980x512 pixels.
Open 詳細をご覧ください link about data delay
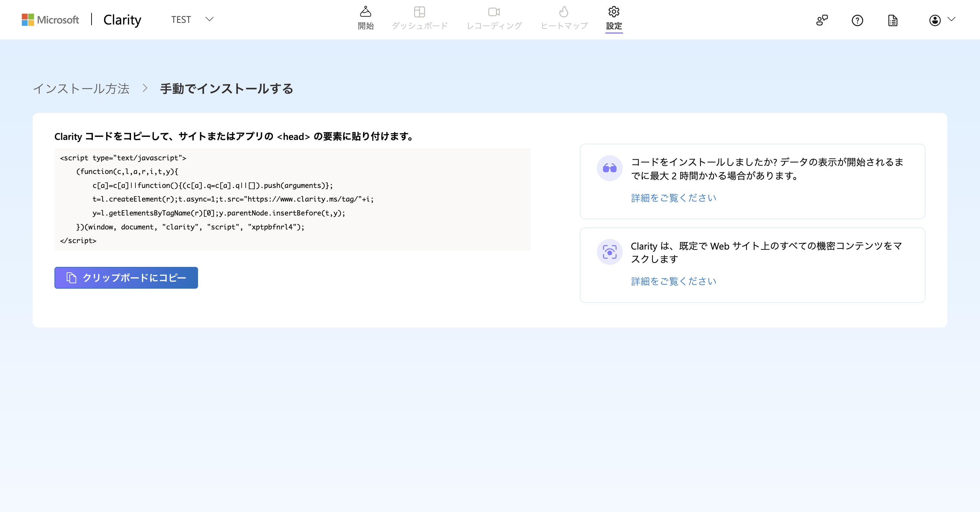673,197
